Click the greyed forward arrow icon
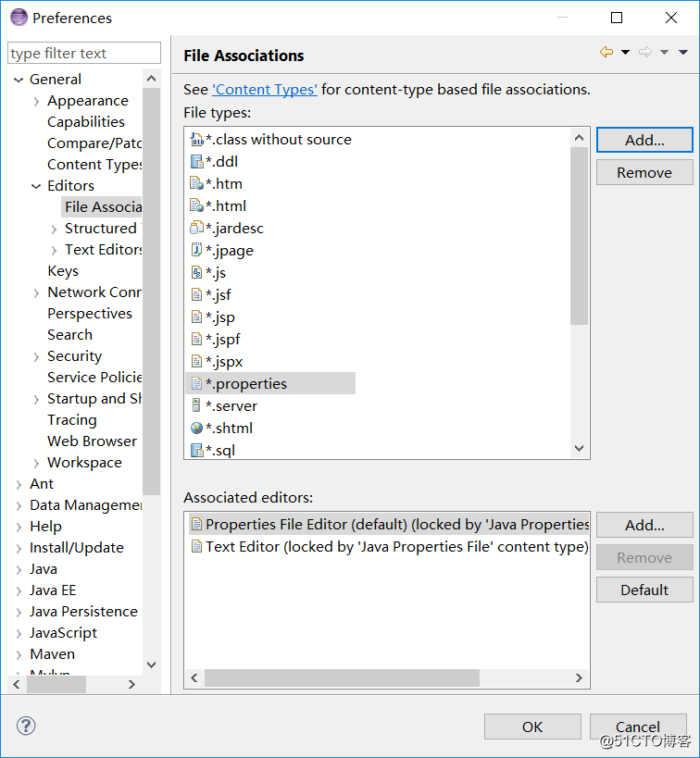 (x=645, y=52)
